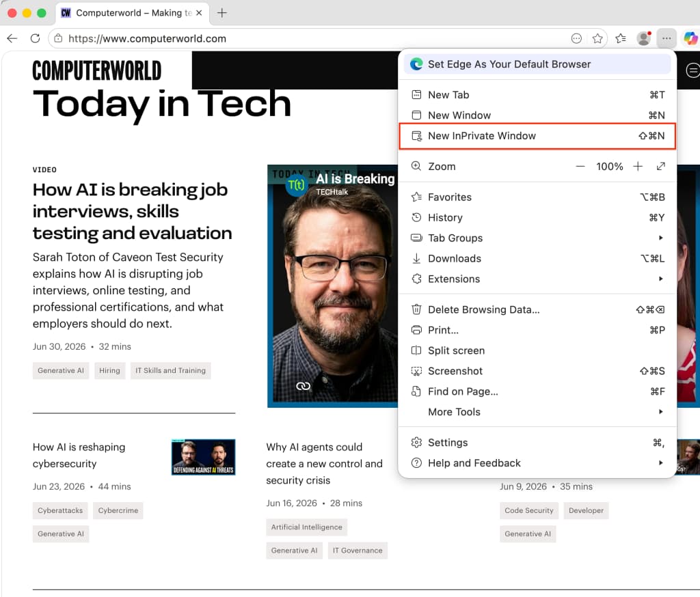Expand the Extensions submenu
Viewport: 700px width, 597px height.
[x=537, y=279]
